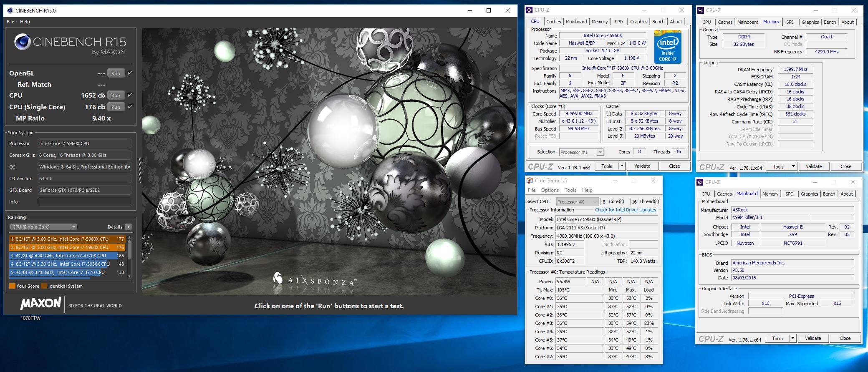Switch to Bench tab in CPU-Z processor window
The image size is (868, 372).
click(659, 22)
